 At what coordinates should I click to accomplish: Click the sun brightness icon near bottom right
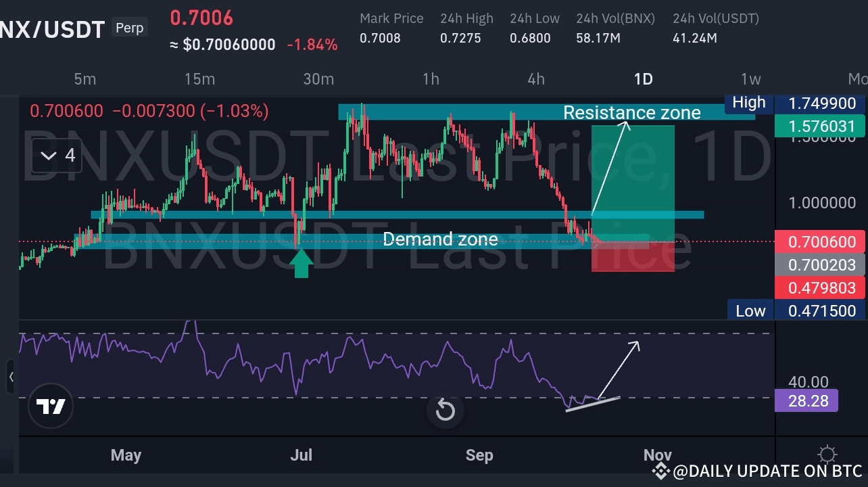click(x=827, y=455)
